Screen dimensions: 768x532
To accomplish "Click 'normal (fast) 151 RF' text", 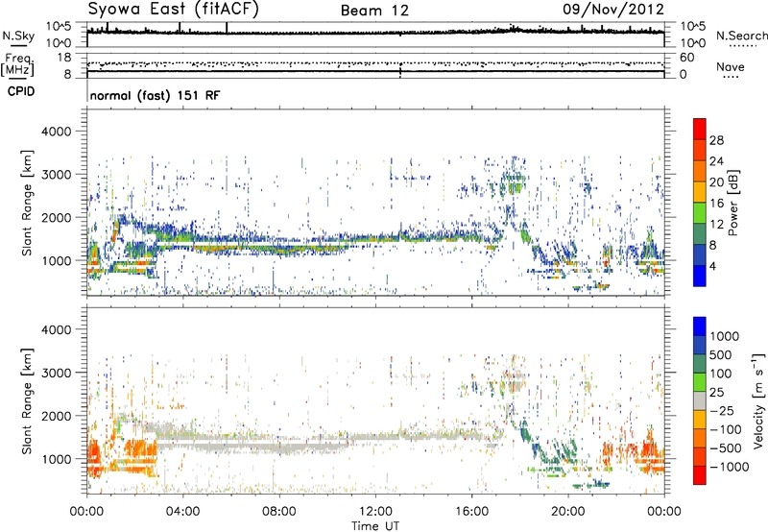I will (156, 95).
